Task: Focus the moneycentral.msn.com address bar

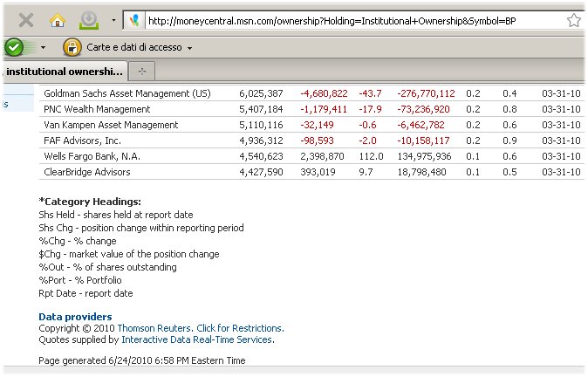Action: click(x=354, y=21)
